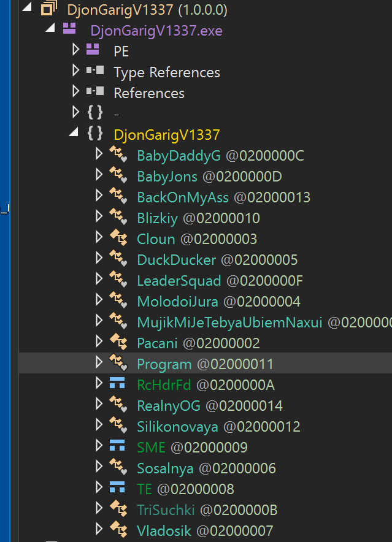Click the class icon next to Cloun
This screenshot has height=542, width=392.
click(118, 239)
